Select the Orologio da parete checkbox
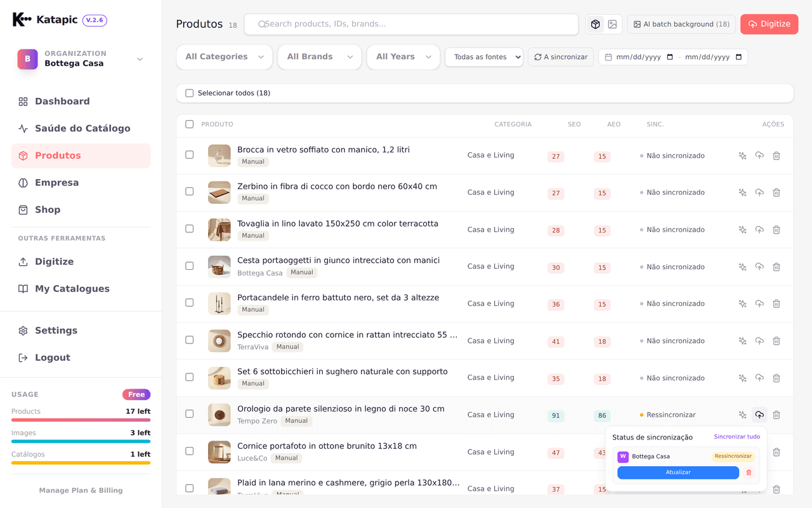812x508 pixels. click(x=189, y=413)
